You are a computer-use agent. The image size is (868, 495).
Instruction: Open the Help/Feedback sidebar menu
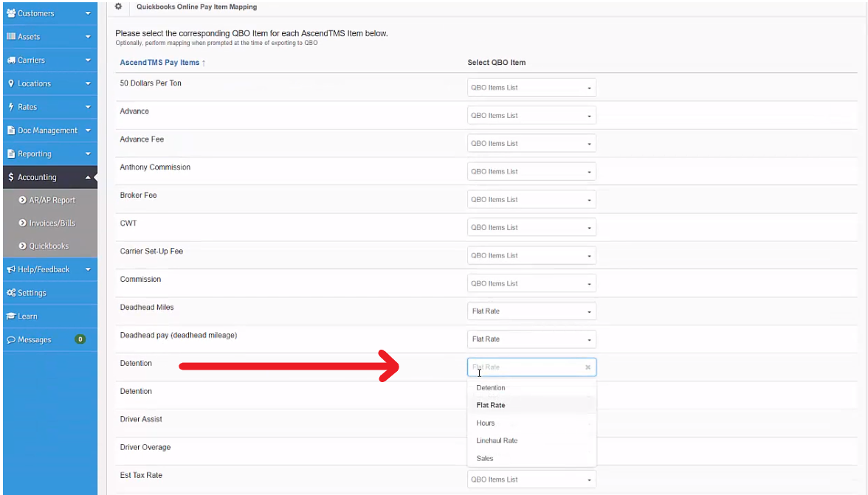[50, 269]
